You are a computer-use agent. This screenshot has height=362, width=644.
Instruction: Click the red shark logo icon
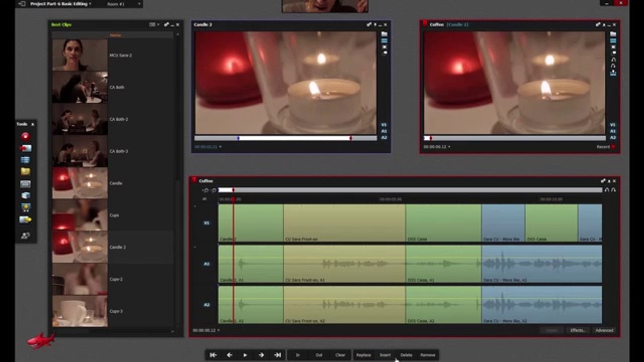coord(41,341)
